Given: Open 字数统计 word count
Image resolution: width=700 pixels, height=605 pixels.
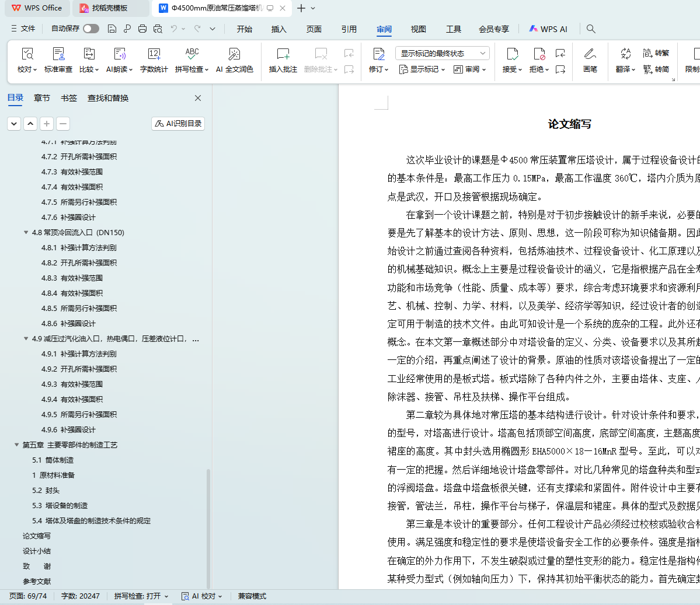Looking at the screenshot, I should click(154, 60).
